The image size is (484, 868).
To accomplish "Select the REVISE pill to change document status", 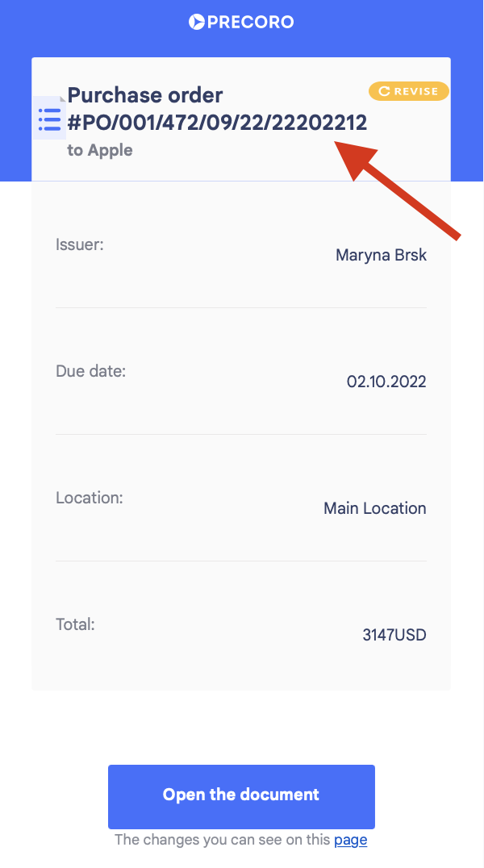I will coord(409,91).
